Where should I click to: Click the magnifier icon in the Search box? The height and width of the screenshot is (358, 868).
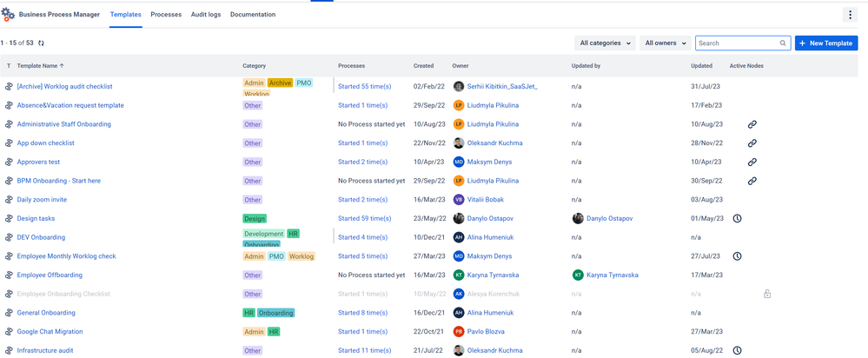[783, 43]
